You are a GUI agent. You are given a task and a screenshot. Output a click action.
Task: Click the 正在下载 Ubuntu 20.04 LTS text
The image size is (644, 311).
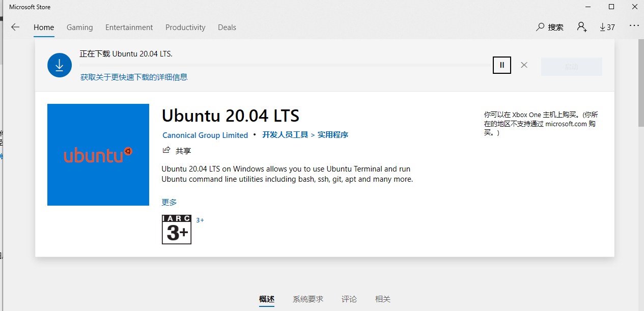[126, 53]
